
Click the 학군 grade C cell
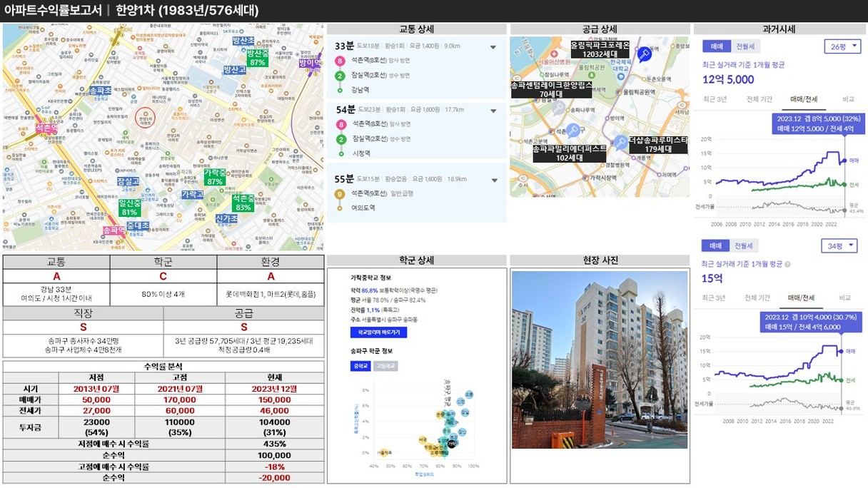[163, 276]
